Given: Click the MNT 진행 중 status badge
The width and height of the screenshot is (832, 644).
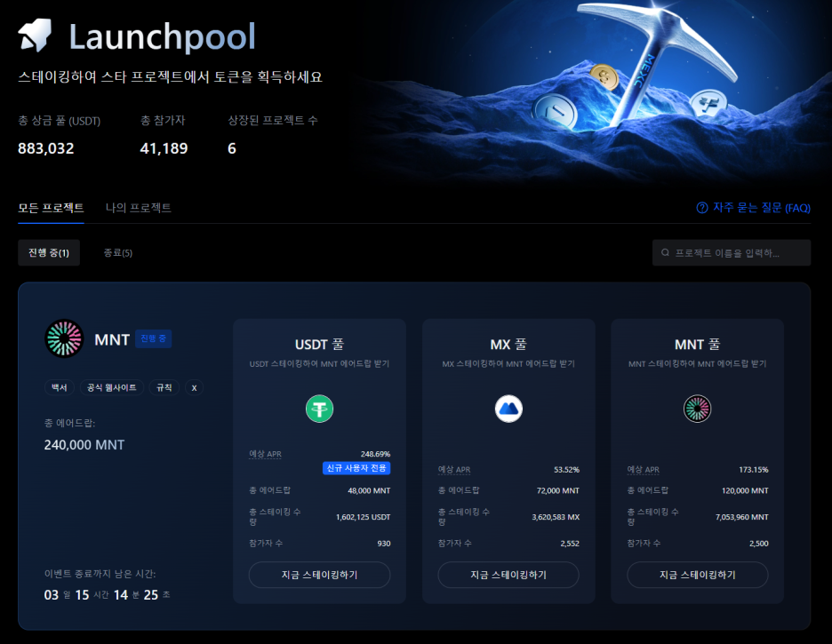Looking at the screenshot, I should 154,338.
